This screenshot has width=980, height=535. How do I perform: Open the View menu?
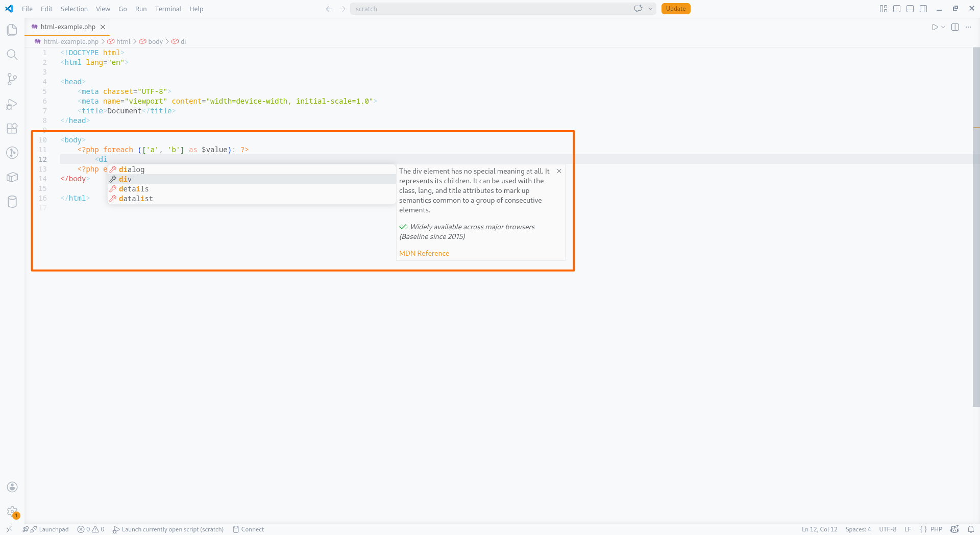pos(103,9)
